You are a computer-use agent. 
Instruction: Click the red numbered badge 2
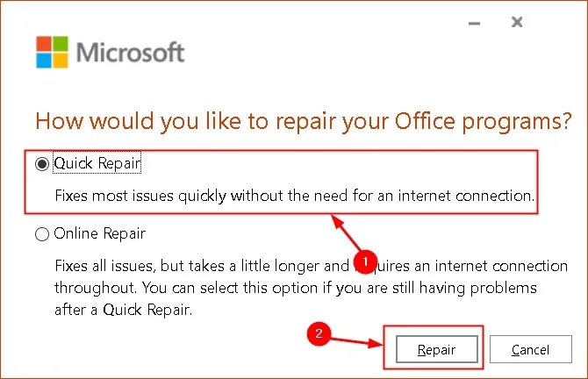[321, 334]
